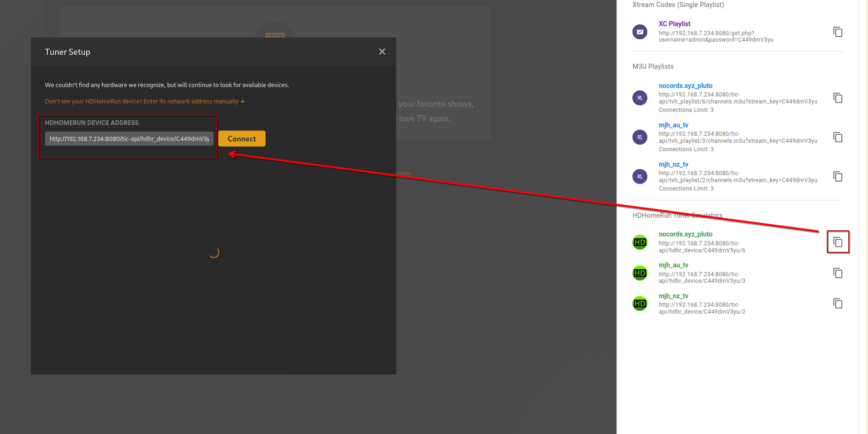Open the mjh_nz_tv tuner emulator link
The height and width of the screenshot is (434, 868).
point(673,296)
